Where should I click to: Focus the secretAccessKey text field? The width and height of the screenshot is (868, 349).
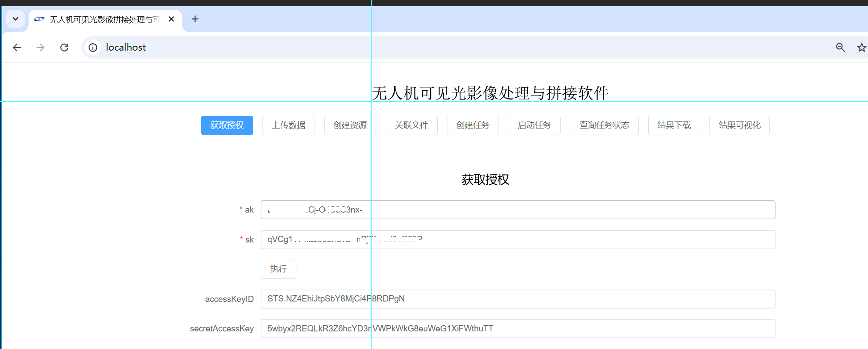point(517,329)
